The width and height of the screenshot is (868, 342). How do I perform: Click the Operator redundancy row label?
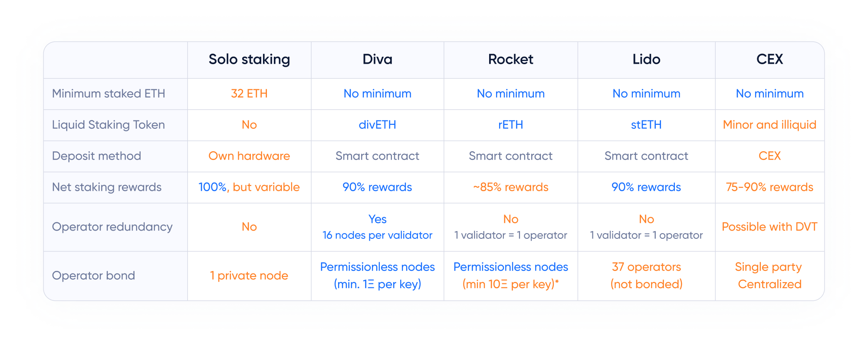tap(112, 227)
